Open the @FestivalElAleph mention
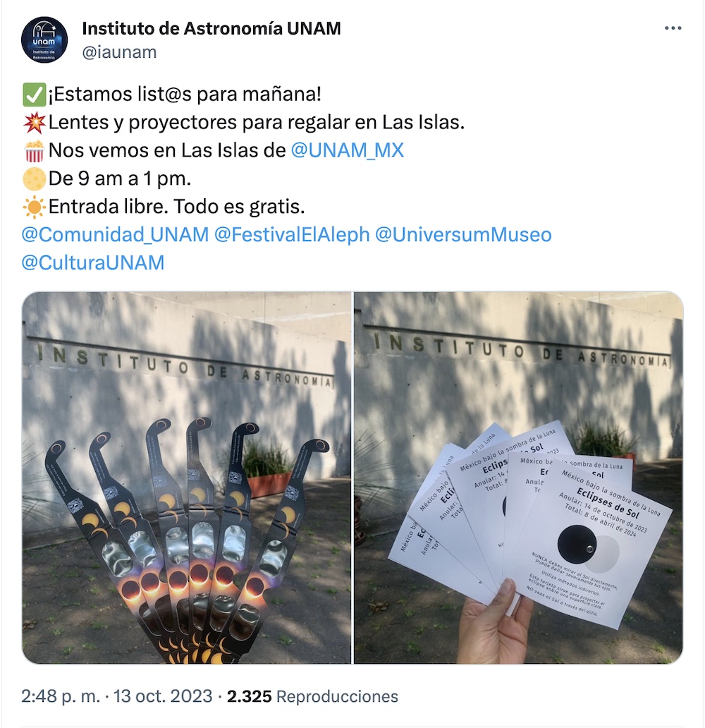 pyautogui.click(x=292, y=234)
